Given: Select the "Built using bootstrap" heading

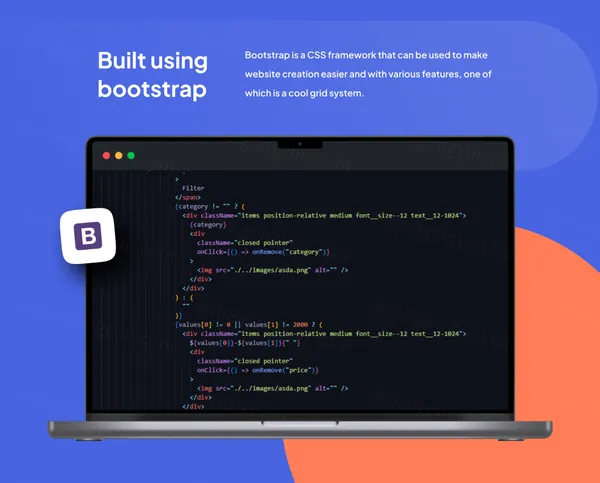Looking at the screenshot, I should click(152, 75).
